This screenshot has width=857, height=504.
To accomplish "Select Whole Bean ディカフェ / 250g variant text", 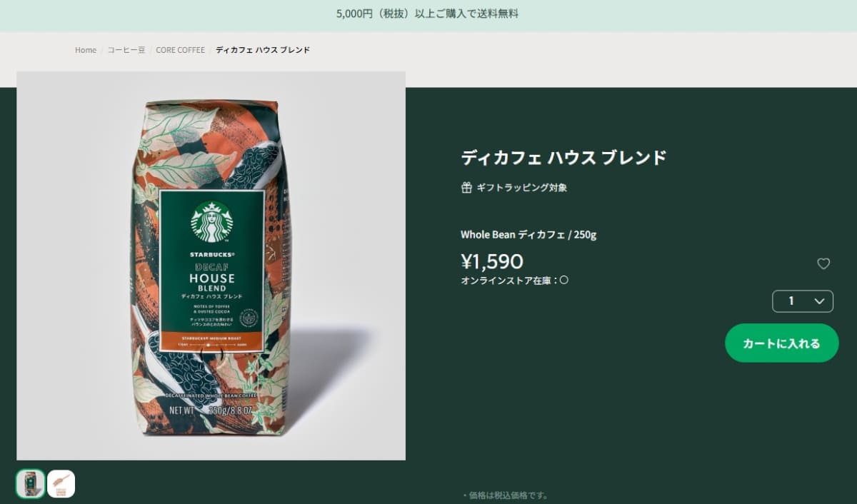I will pyautogui.click(x=528, y=235).
